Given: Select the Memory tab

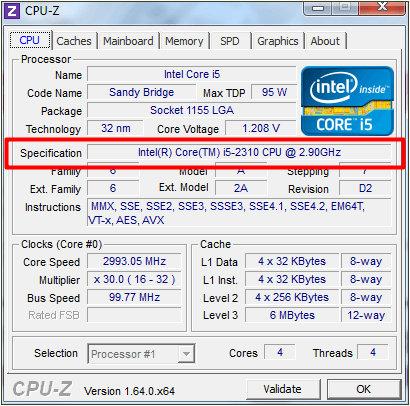Looking at the screenshot, I should [184, 41].
